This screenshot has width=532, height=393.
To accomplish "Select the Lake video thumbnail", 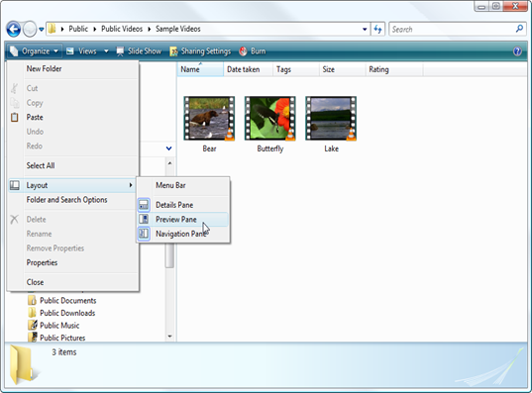I will (331, 119).
